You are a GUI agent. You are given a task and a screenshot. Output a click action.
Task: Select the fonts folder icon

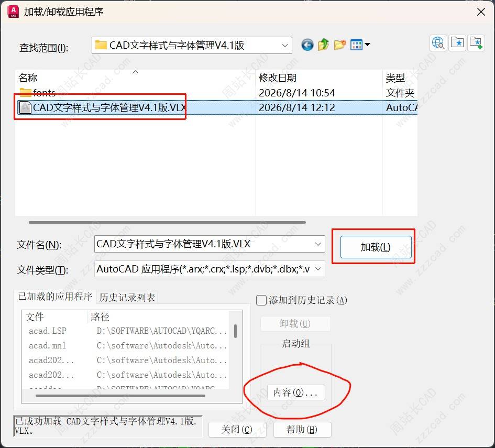25,93
